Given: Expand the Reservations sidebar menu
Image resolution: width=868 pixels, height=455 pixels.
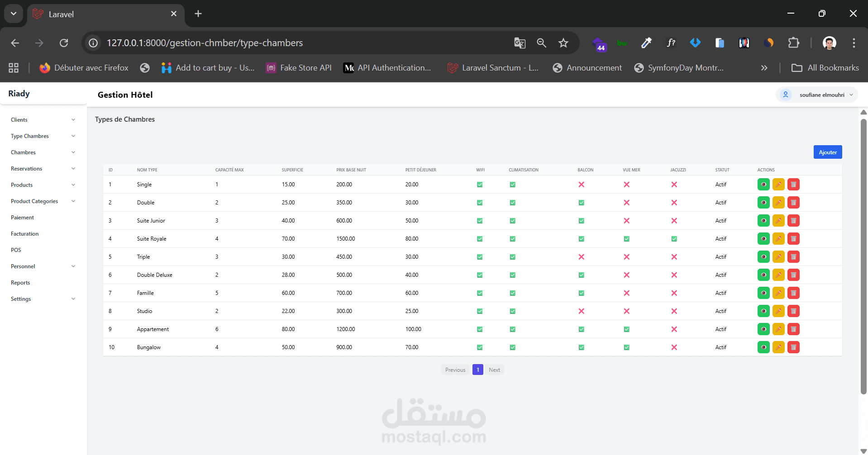Looking at the screenshot, I should point(43,169).
